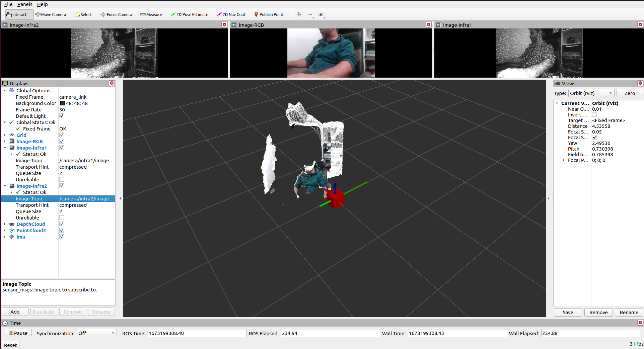
Task: Close the Displays panel
Action: point(112,83)
